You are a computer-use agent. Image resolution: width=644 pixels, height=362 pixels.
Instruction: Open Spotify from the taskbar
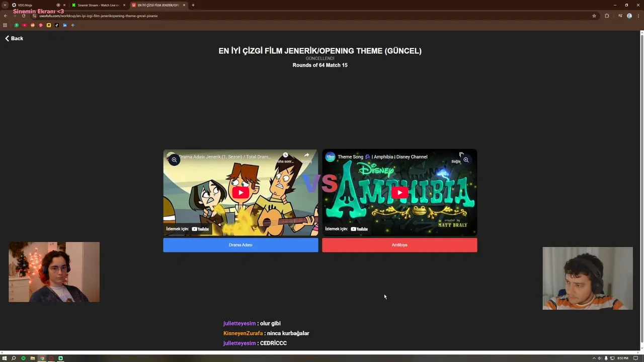pyautogui.click(x=23, y=358)
